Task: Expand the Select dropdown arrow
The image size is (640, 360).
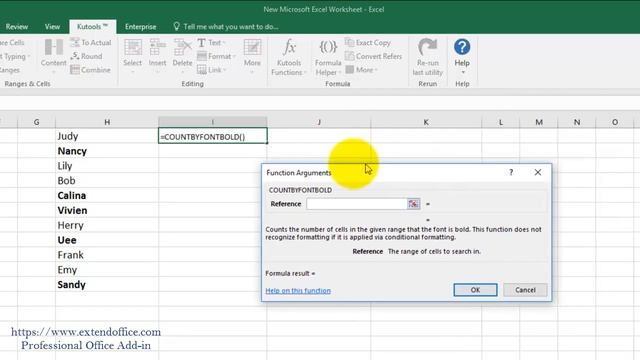Action: pyautogui.click(x=133, y=73)
